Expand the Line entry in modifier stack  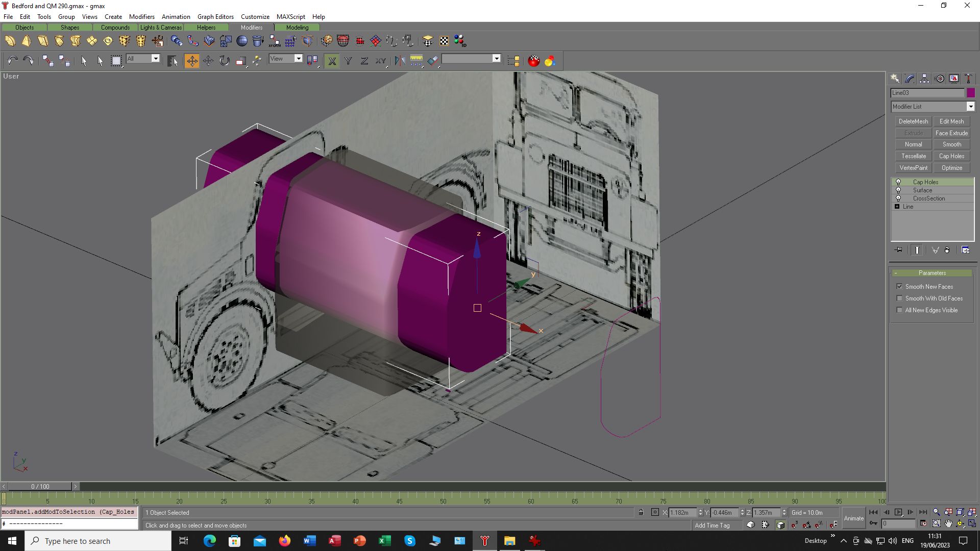point(897,207)
